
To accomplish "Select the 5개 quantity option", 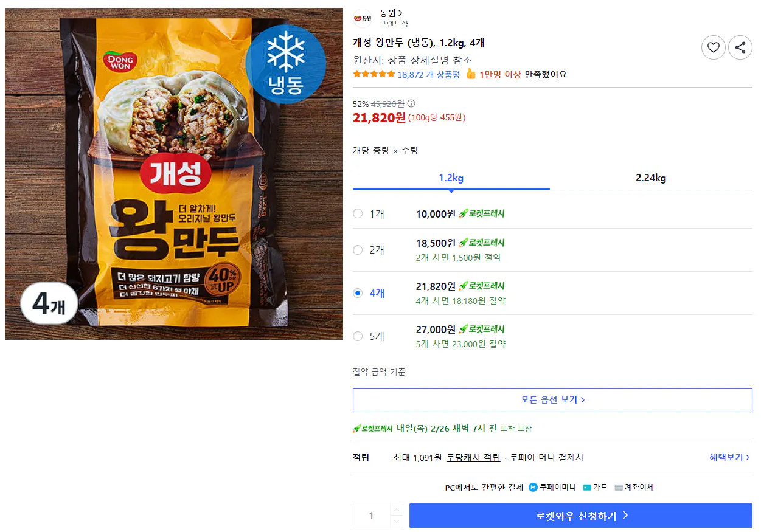I will pos(358,336).
